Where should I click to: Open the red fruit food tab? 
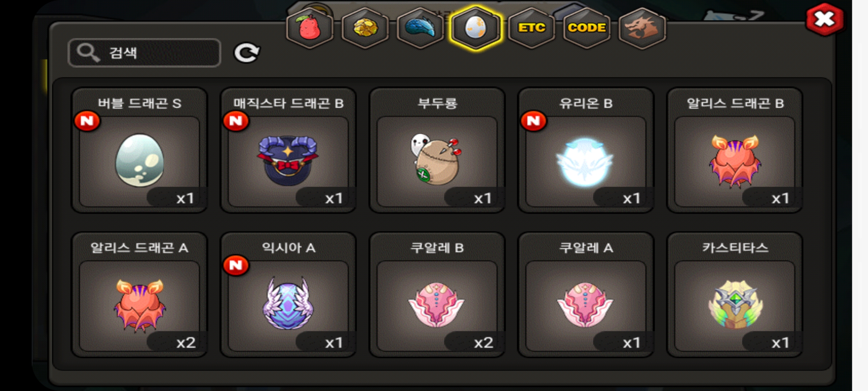(x=310, y=28)
